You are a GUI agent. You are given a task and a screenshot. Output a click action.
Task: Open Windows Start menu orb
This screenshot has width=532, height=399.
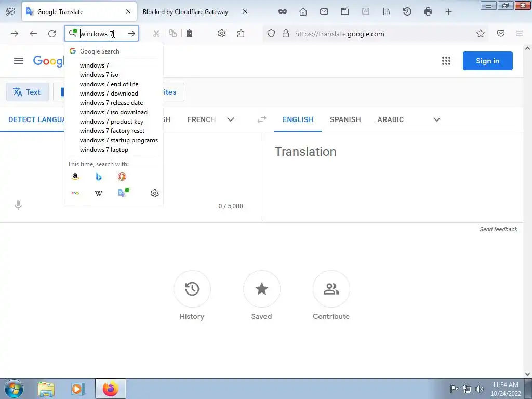14,389
